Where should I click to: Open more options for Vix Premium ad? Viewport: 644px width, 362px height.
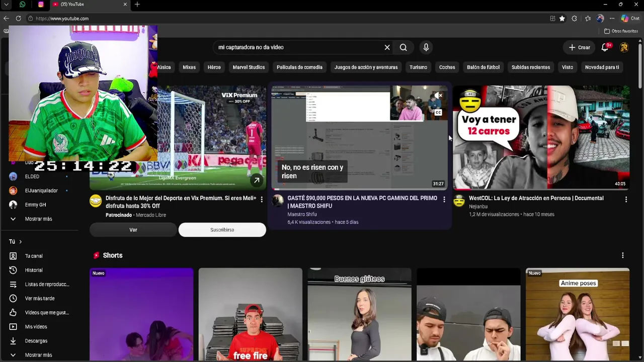pos(261,200)
